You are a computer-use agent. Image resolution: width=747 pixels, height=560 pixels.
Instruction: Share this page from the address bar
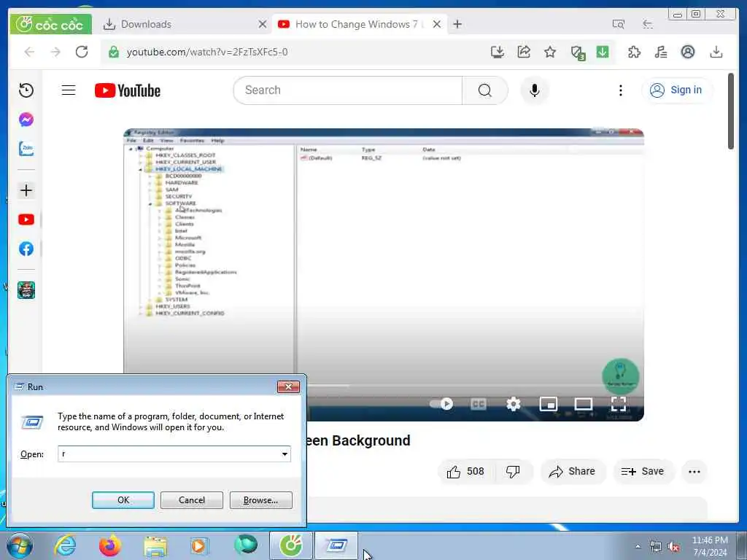pos(524,52)
